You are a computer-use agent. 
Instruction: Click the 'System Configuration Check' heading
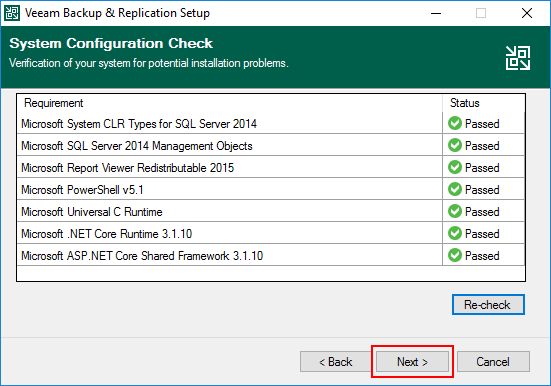point(111,43)
